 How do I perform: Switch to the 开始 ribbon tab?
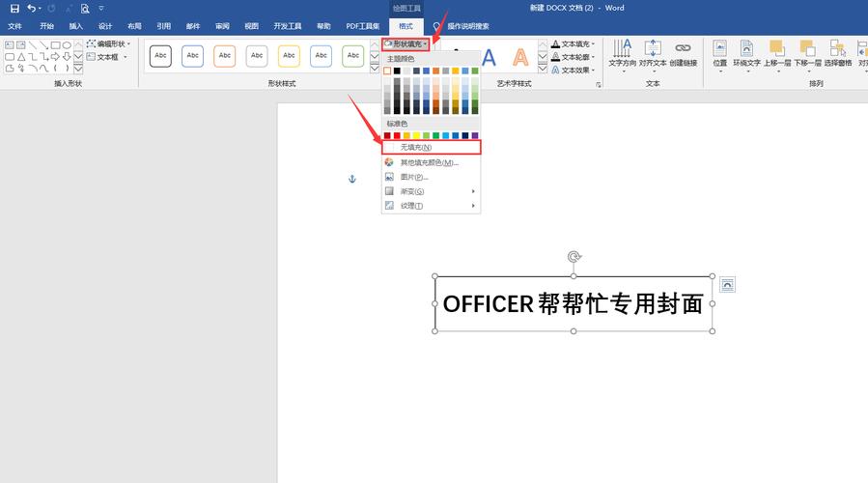[x=46, y=26]
